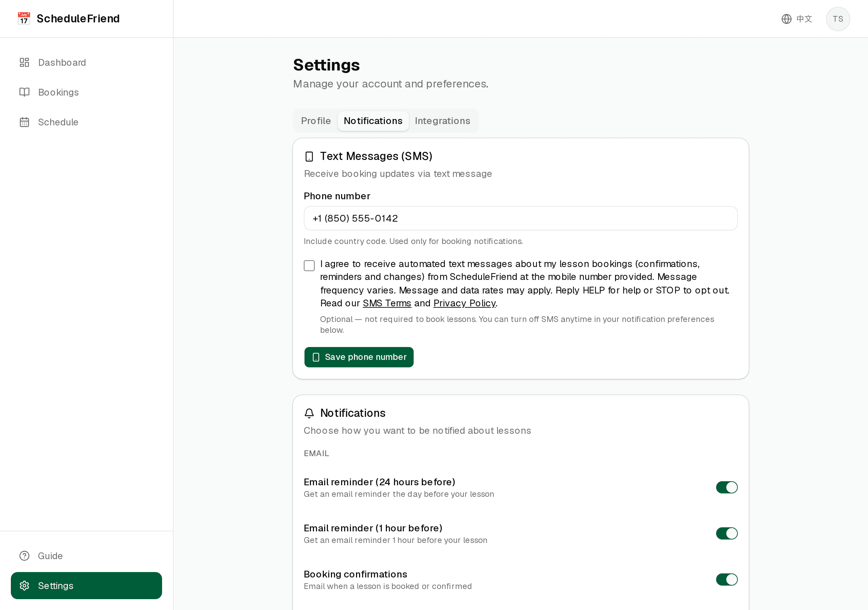
Task: Click the bell icon beside Notifications heading
Action: [x=309, y=413]
